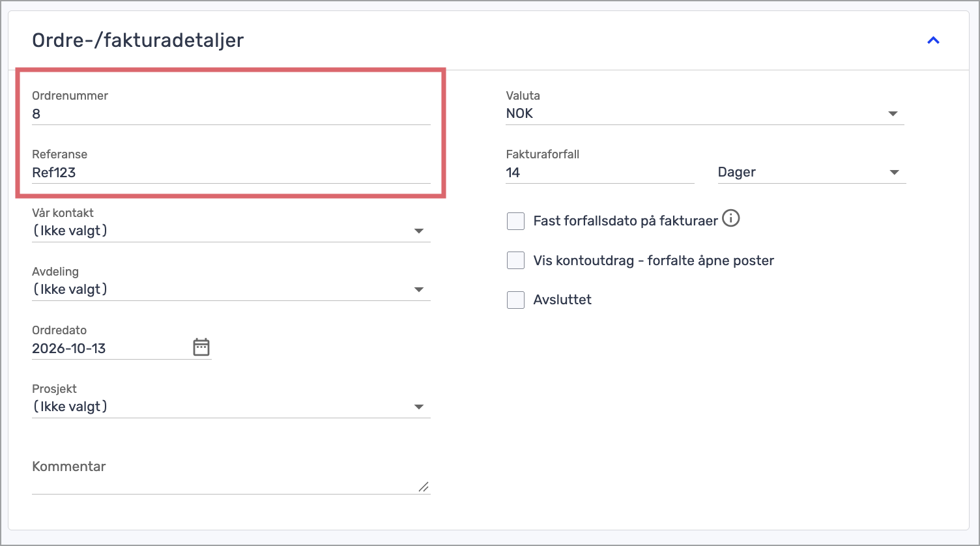Screen dimensions: 980x546
Task: Open the Valuta dropdown showing NOK
Action: [705, 113]
